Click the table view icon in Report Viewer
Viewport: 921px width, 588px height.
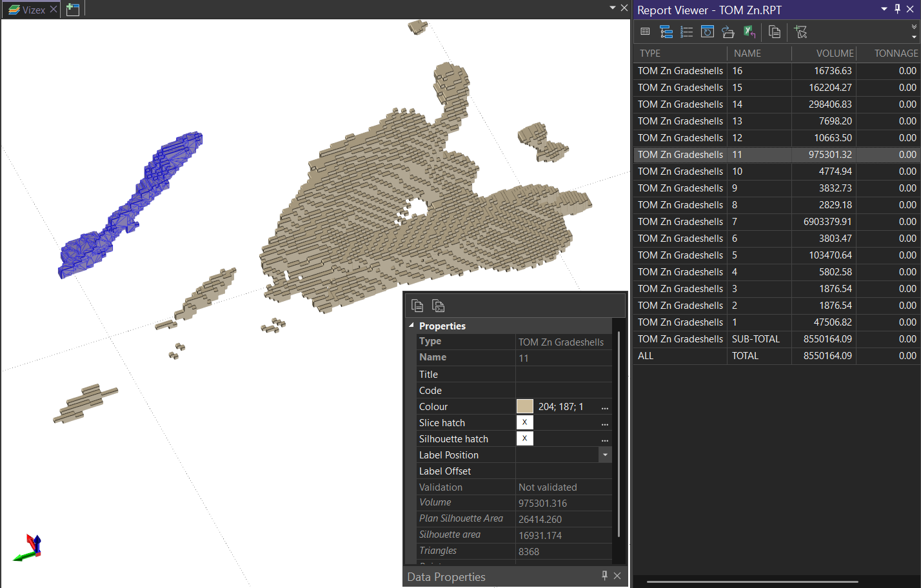click(x=645, y=32)
